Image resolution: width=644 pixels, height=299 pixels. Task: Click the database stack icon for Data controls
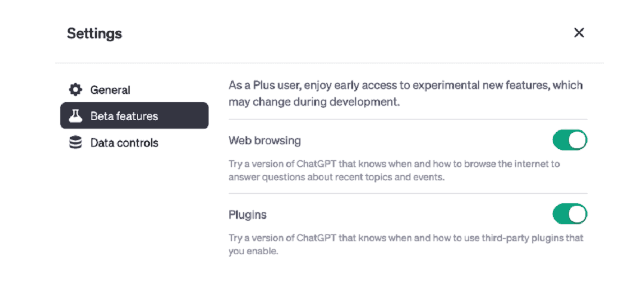(75, 143)
